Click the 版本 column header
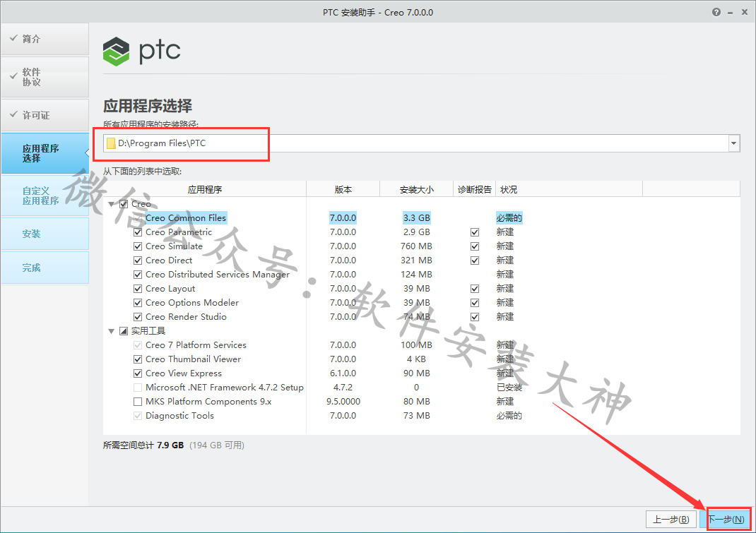This screenshot has height=533, width=756. pyautogui.click(x=343, y=189)
